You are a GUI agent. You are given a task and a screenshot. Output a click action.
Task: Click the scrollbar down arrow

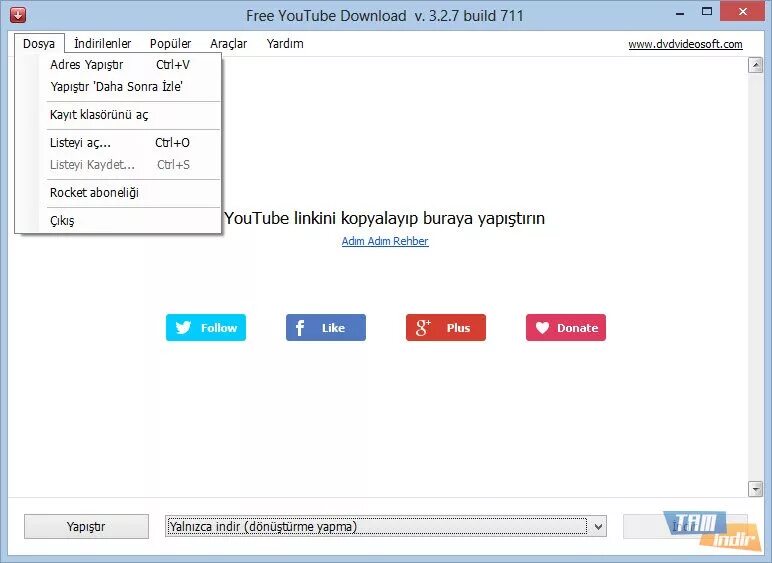click(x=755, y=489)
